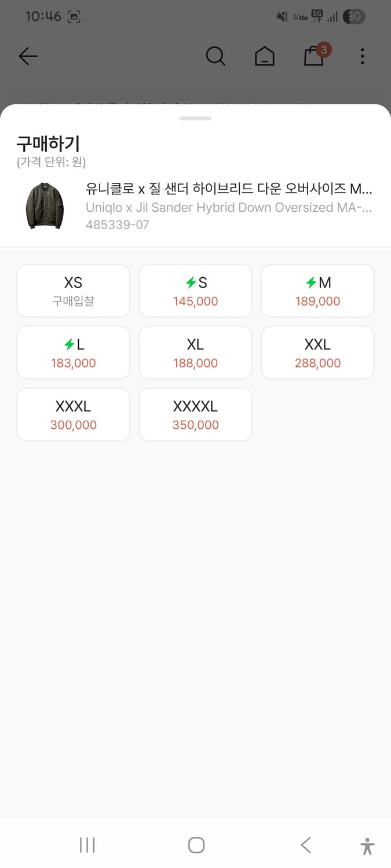The height and width of the screenshot is (868, 391).
Task: Select size XS purchase bid option
Action: [x=74, y=291]
